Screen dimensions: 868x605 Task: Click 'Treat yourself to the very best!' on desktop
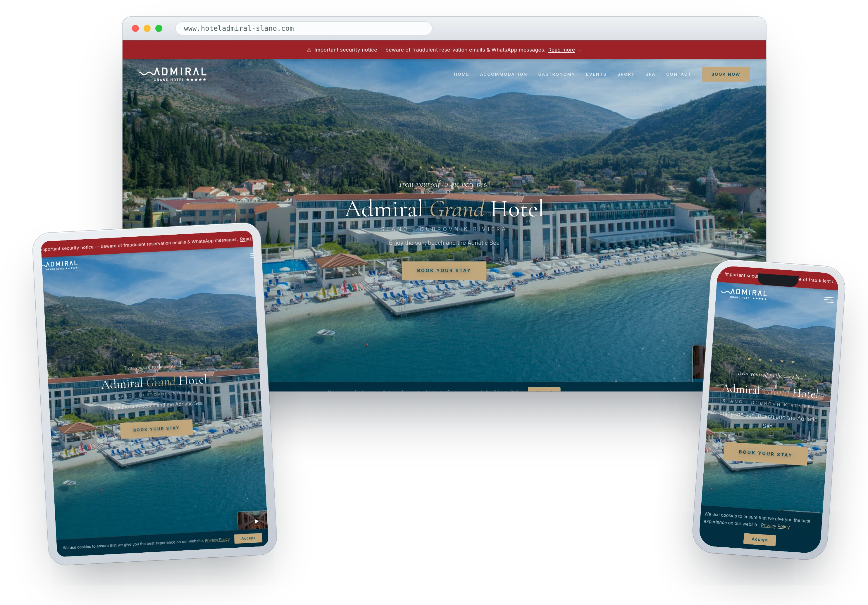point(444,184)
